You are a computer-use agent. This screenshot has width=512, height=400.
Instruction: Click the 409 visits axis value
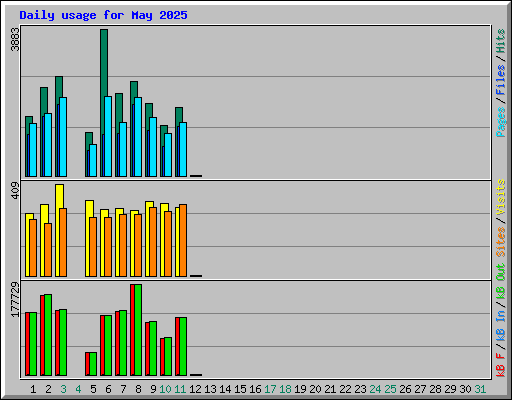pyautogui.click(x=15, y=190)
